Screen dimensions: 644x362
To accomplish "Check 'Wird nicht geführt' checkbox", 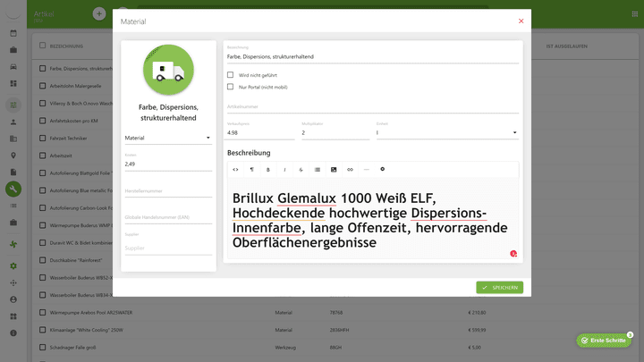I will (x=231, y=75).
